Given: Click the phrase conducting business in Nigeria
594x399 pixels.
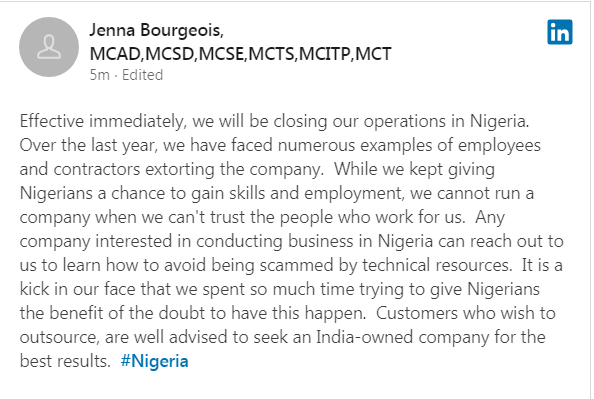Looking at the screenshot, I should point(314,241).
